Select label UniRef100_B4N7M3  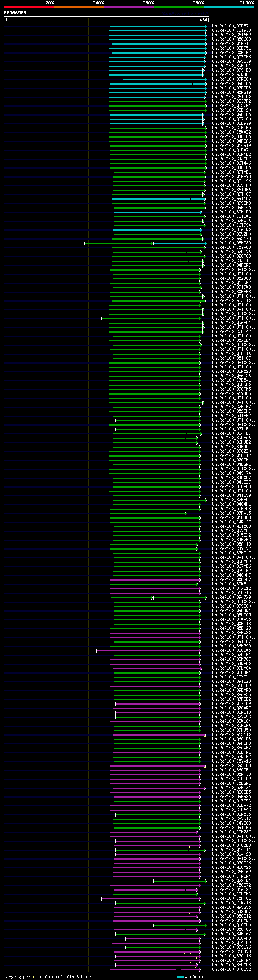point(231,540)
